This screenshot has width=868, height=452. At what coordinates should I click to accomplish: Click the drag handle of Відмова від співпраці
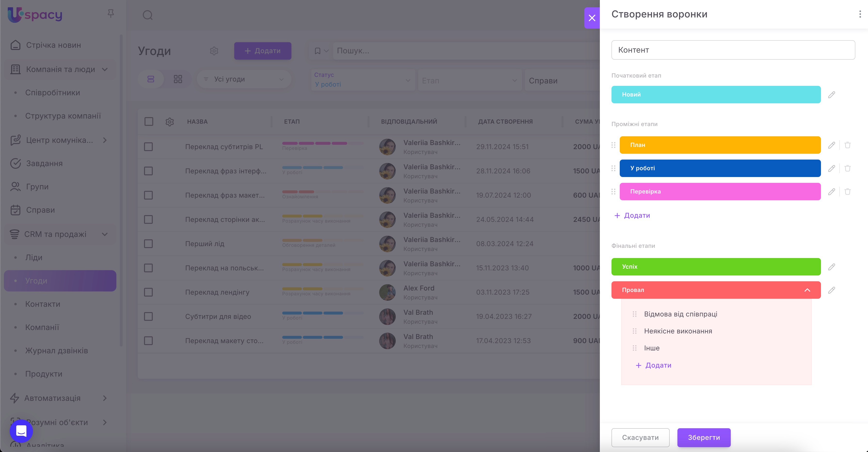pyautogui.click(x=635, y=314)
